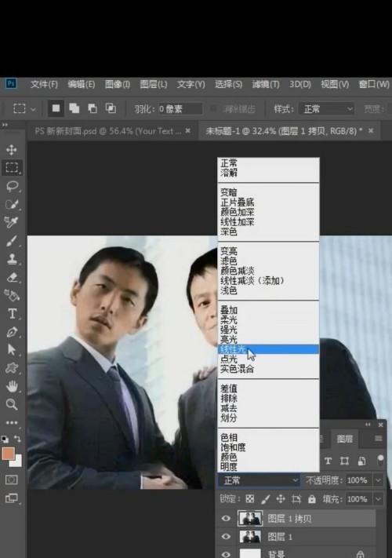Choose 线性光 blend mode
Viewport: 392px width, 558px height.
tap(268, 349)
